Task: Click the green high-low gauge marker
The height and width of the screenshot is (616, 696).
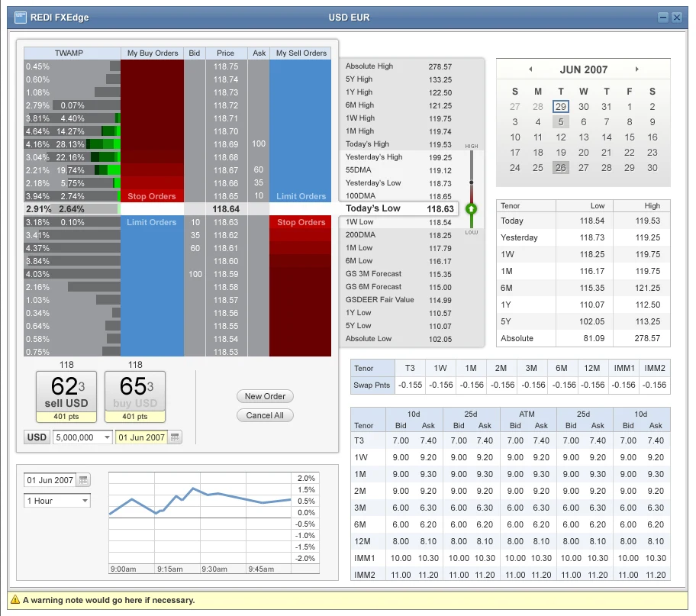Action: [472, 208]
